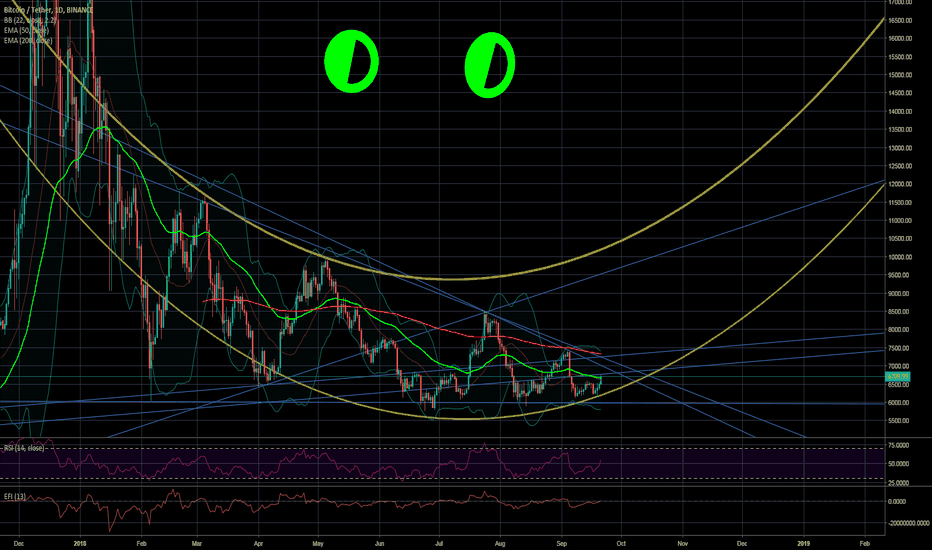Click the RSI (14, close) pane label
Viewport: 932px width, 550px height.
click(x=24, y=448)
